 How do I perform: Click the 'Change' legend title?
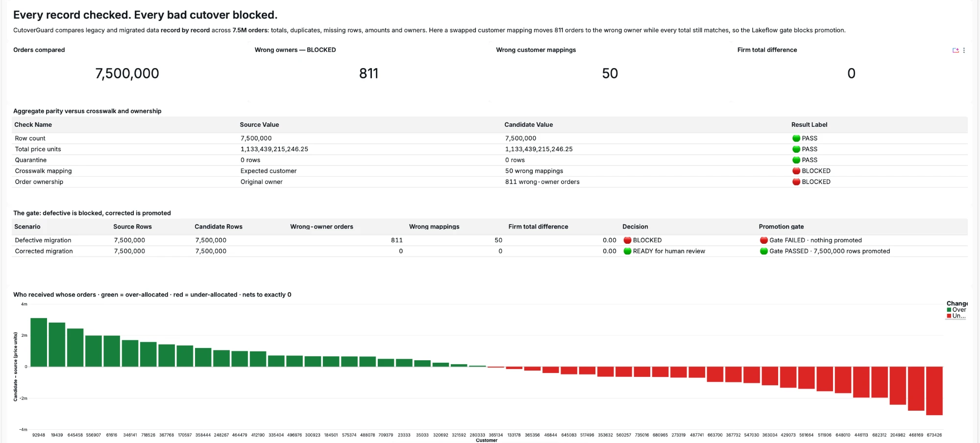tap(957, 303)
